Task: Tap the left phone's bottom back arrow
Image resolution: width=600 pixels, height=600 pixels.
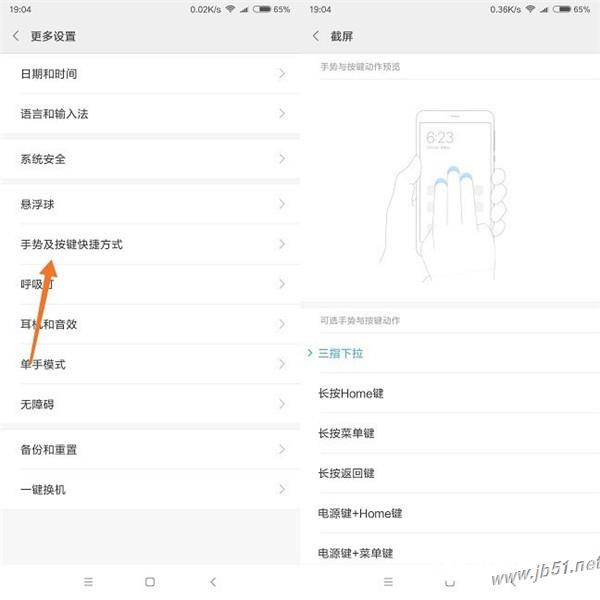Action: click(x=213, y=582)
